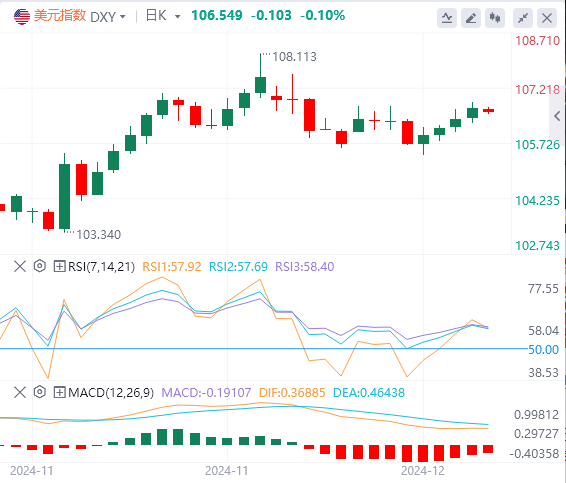Open RSI indicator settings hexagon icon
This screenshot has width=566, height=483.
point(40,266)
